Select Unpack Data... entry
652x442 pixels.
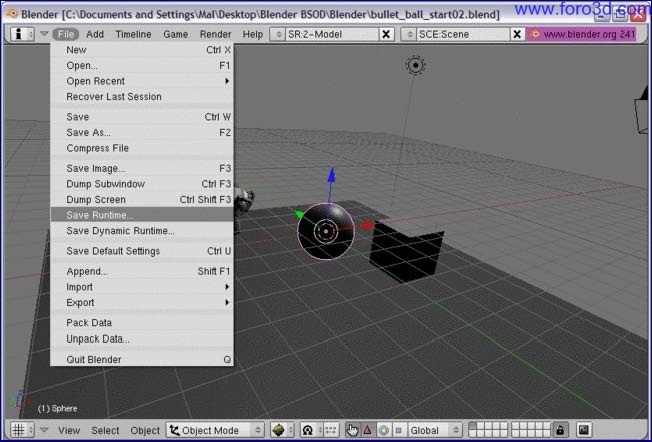tap(142, 339)
